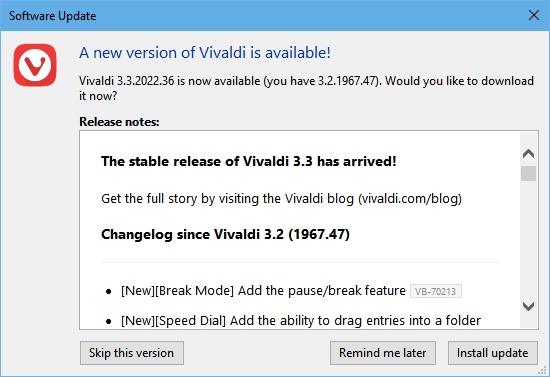Screen dimensions: 550x377
Task: Select the Break Mode pause/break changelog entry
Action: coord(263,291)
